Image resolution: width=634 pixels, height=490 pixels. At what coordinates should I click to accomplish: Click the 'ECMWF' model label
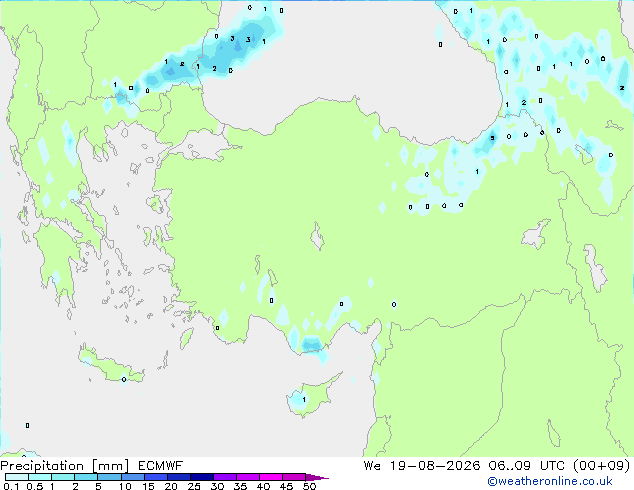click(x=161, y=466)
